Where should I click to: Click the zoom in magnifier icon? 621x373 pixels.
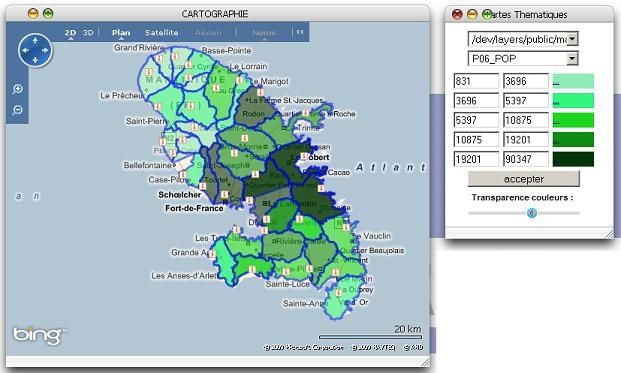17,89
